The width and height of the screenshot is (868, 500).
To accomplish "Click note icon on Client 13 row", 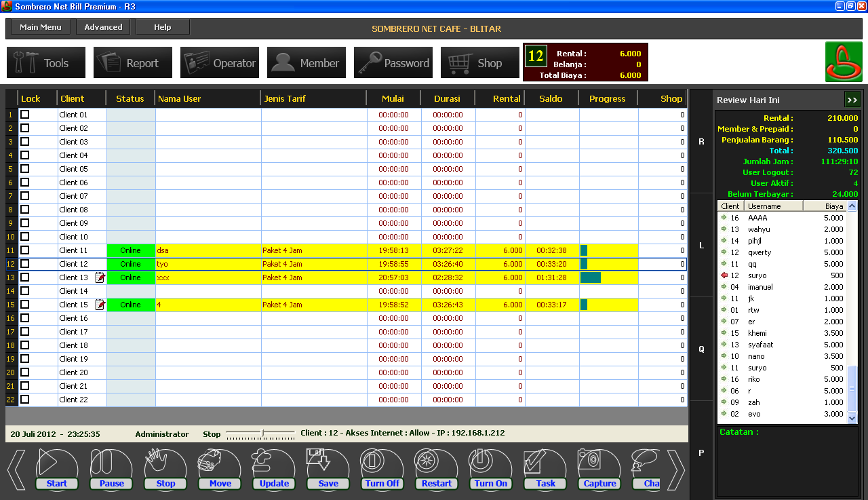I will tap(100, 277).
